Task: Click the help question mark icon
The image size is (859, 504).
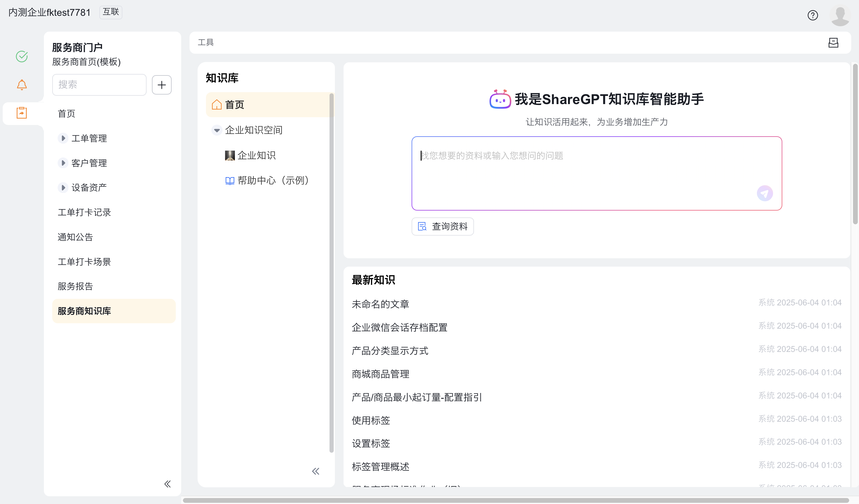Action: point(813,15)
